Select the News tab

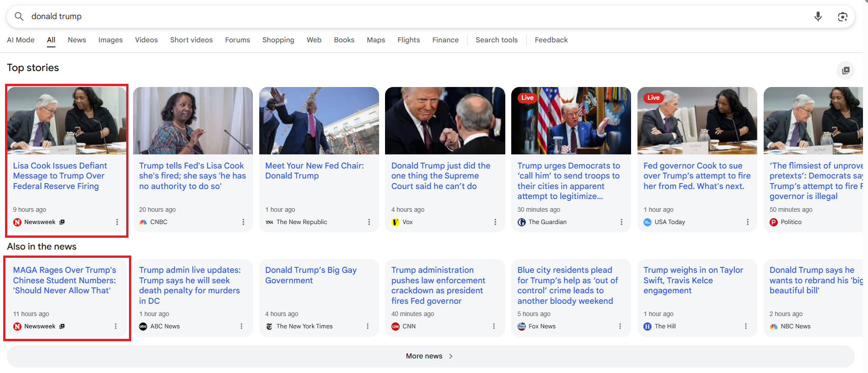pos(77,40)
